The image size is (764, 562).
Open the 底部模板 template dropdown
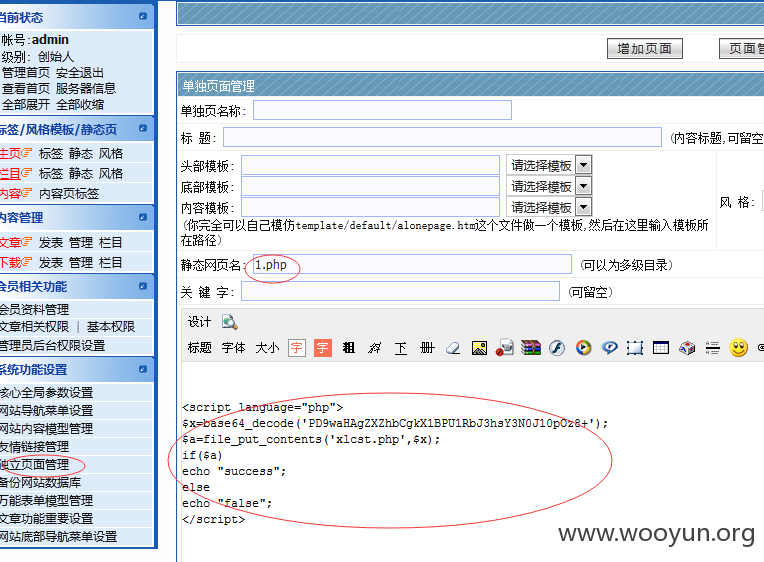click(x=549, y=186)
